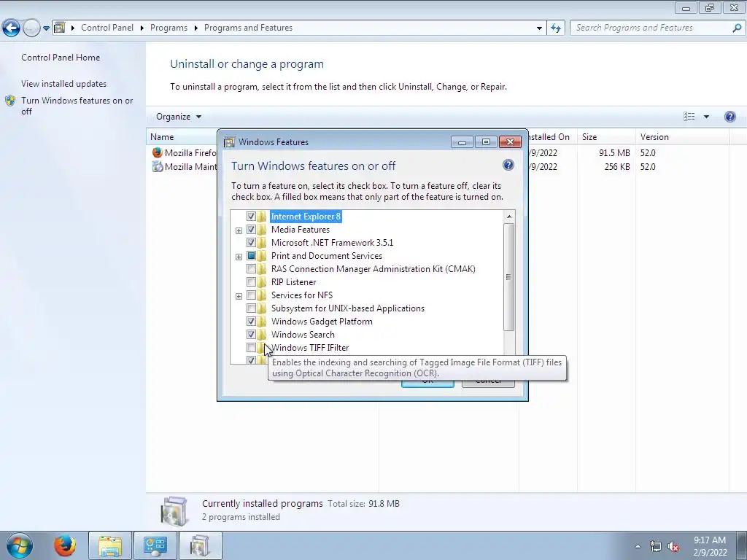Switch to Windows Features taskbar button
This screenshot has height=560, width=747.
click(200, 545)
